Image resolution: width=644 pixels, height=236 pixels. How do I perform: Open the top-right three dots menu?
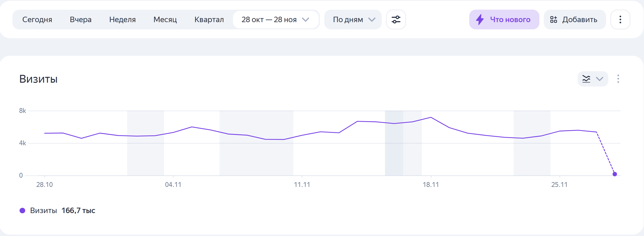pos(620,20)
